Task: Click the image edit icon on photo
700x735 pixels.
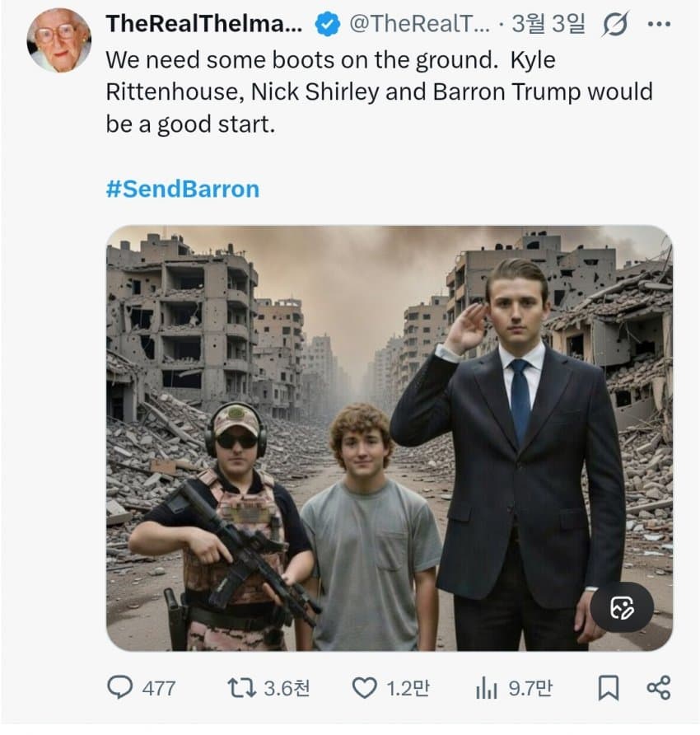Action: (622, 608)
